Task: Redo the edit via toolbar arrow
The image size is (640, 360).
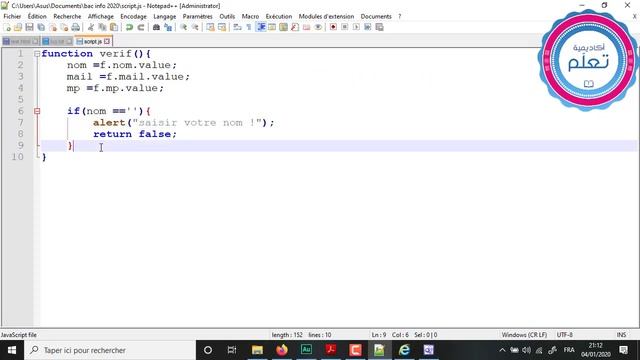Action: coord(141,27)
